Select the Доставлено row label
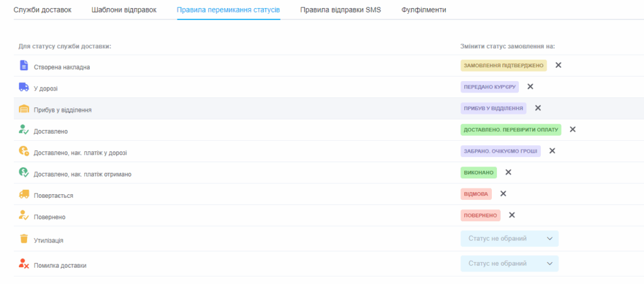The height and width of the screenshot is (284, 644). tap(50, 131)
